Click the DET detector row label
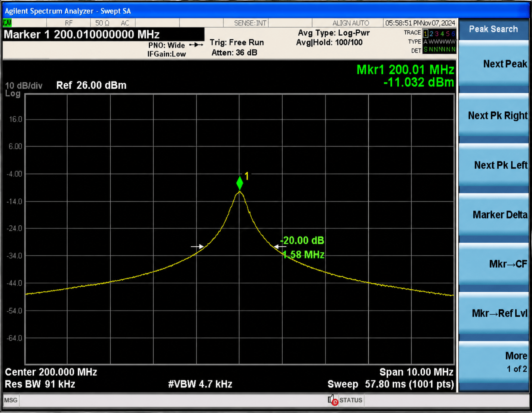 (x=416, y=50)
